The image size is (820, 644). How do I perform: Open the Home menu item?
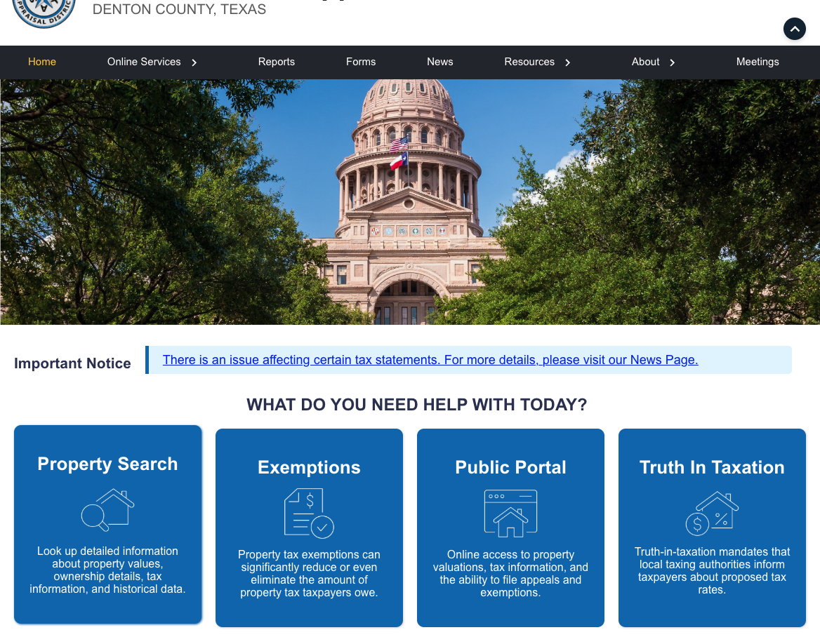pos(42,62)
